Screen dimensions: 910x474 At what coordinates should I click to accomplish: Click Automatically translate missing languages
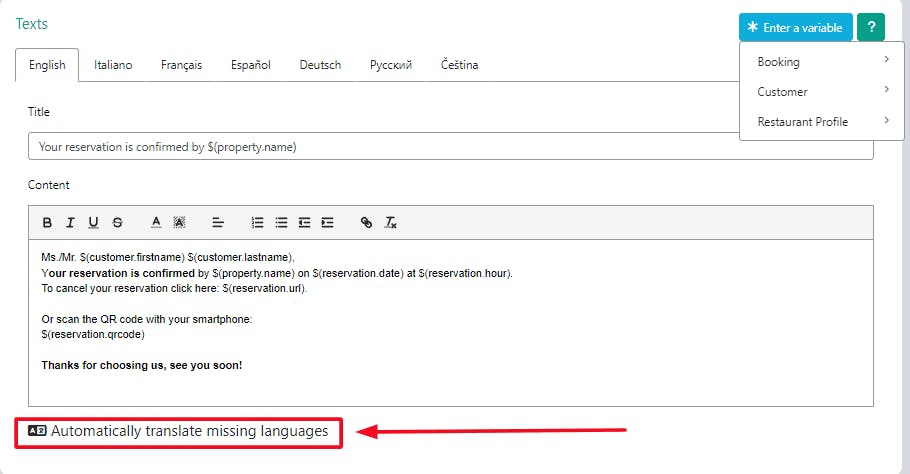tap(178, 431)
